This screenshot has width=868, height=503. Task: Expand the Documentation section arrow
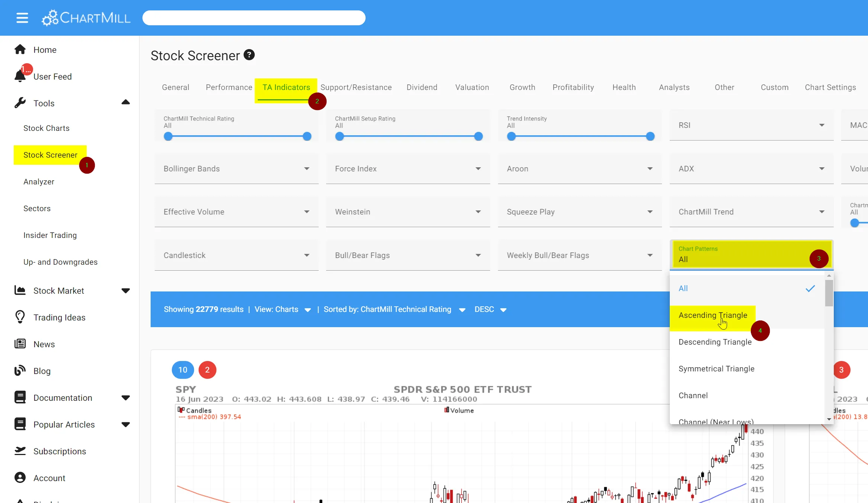coord(126,398)
